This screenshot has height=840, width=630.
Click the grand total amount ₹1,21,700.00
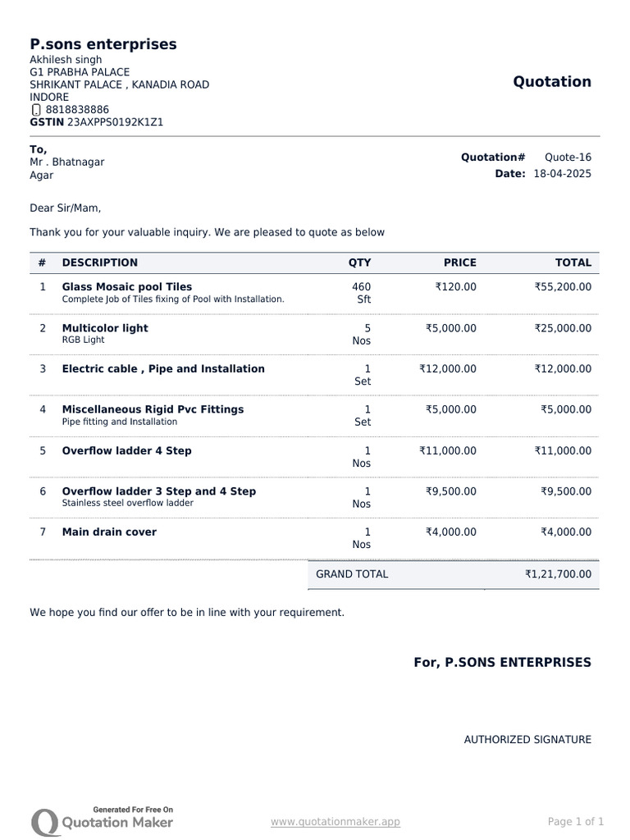coord(558,574)
